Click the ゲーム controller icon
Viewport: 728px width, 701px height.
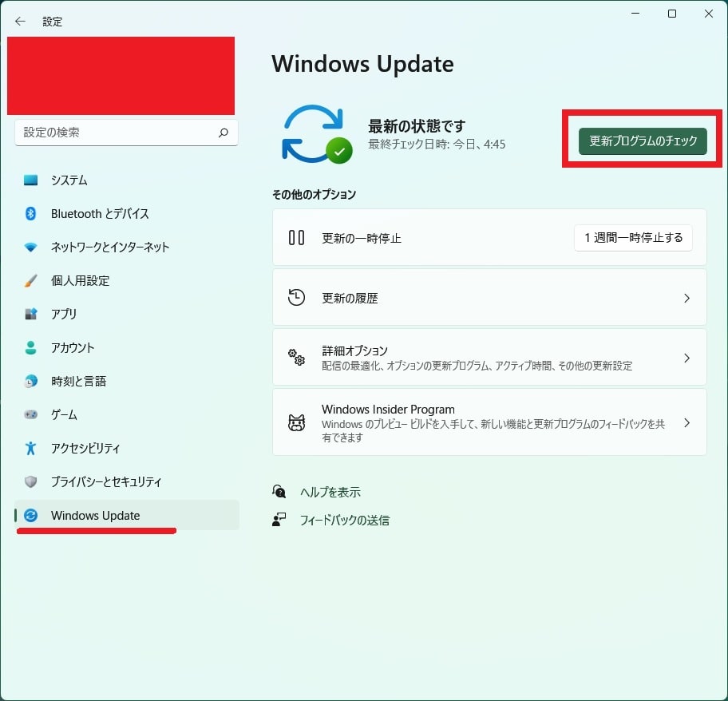[x=30, y=414]
